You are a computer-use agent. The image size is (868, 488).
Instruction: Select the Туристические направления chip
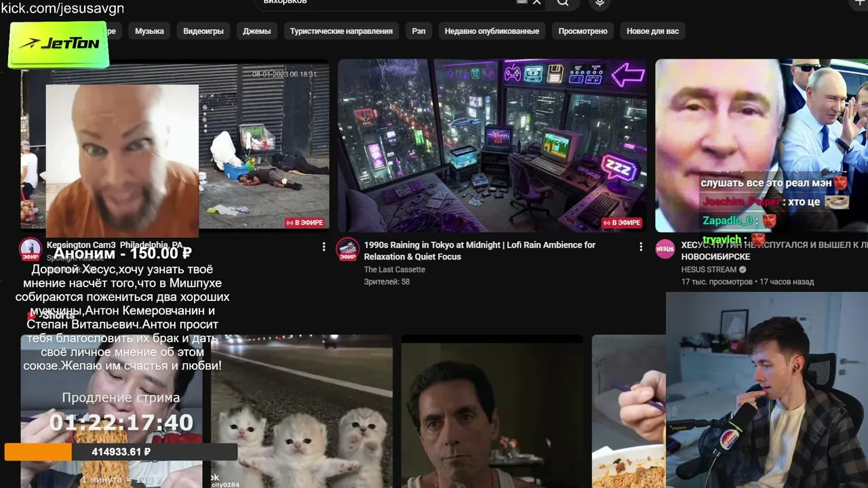(x=341, y=31)
